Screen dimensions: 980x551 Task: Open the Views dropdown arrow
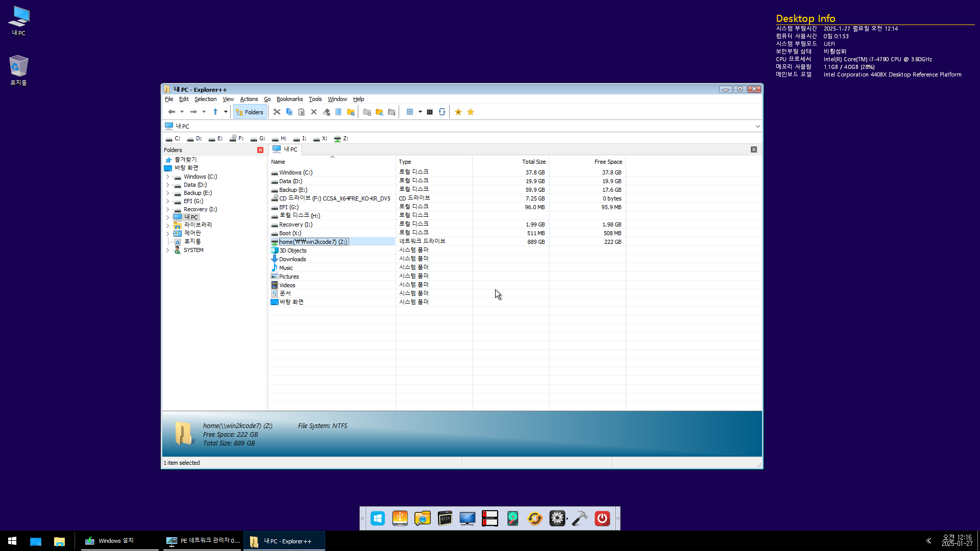click(x=420, y=112)
